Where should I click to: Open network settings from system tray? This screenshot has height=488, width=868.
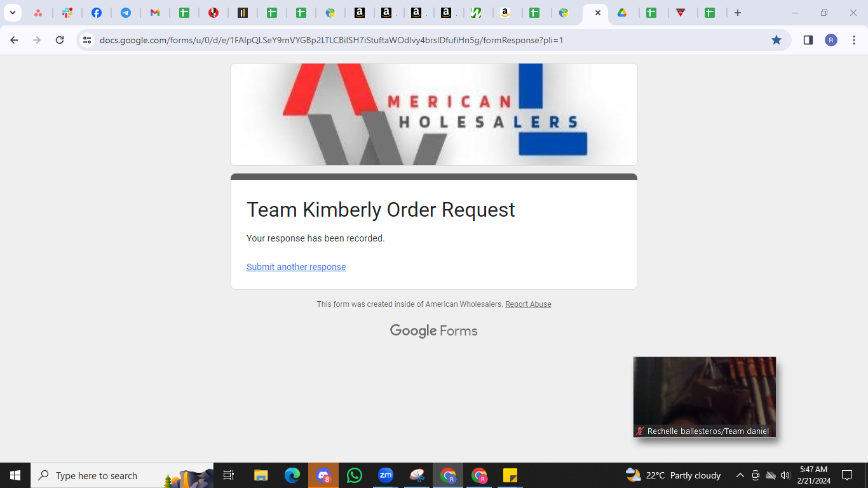click(x=771, y=475)
